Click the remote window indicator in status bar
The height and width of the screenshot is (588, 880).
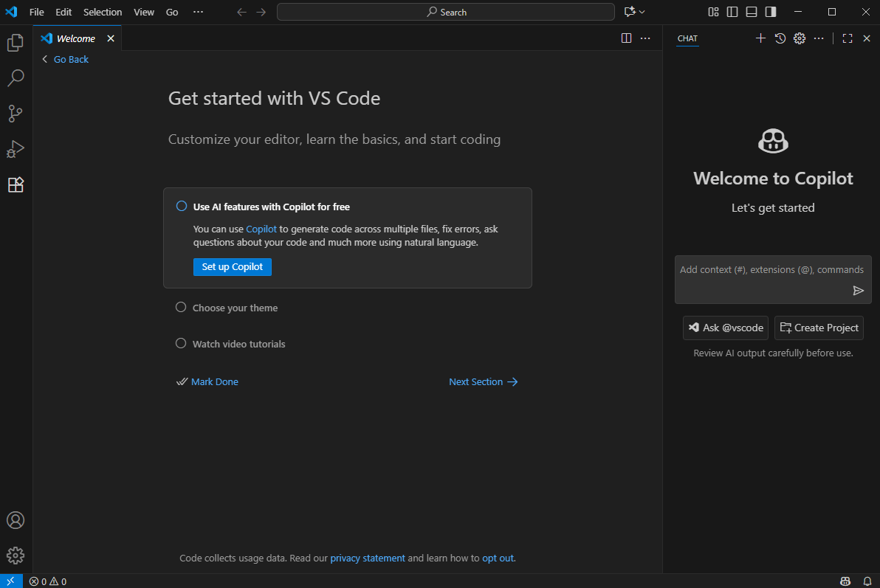click(11, 581)
